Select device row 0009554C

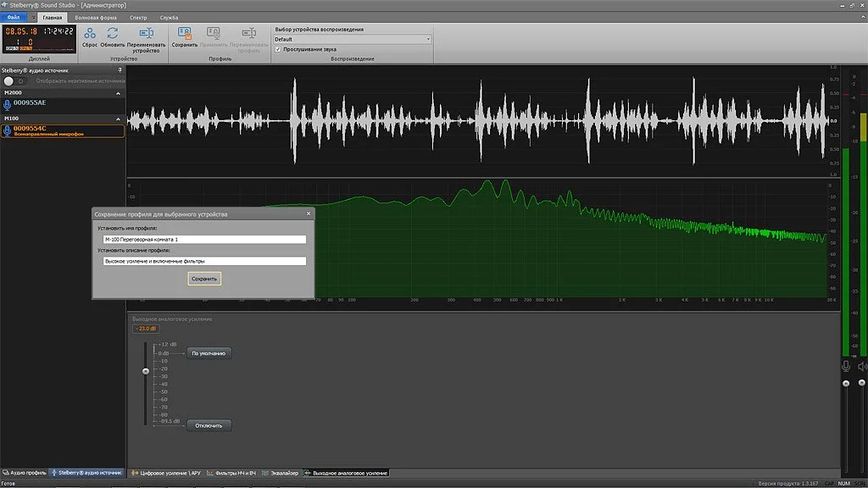click(63, 130)
